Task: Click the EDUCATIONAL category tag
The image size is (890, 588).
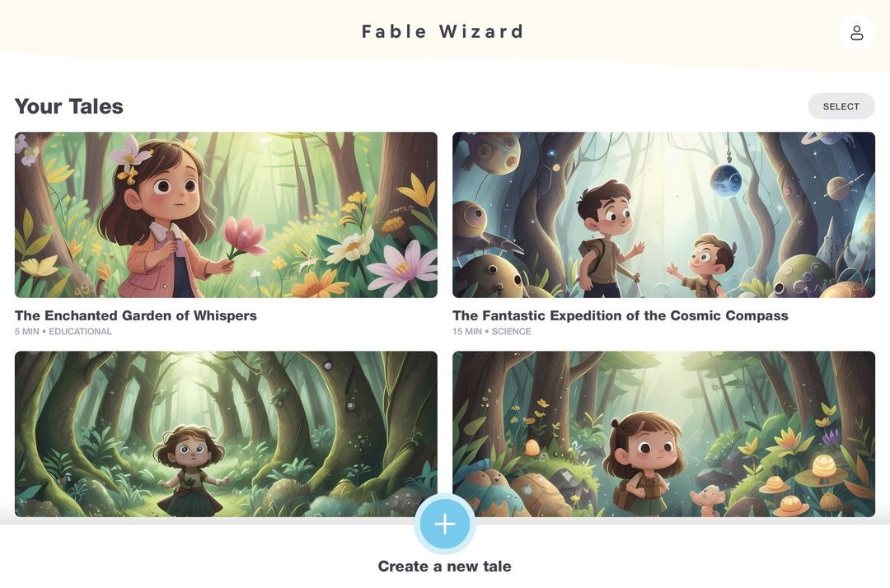Action: [x=80, y=331]
